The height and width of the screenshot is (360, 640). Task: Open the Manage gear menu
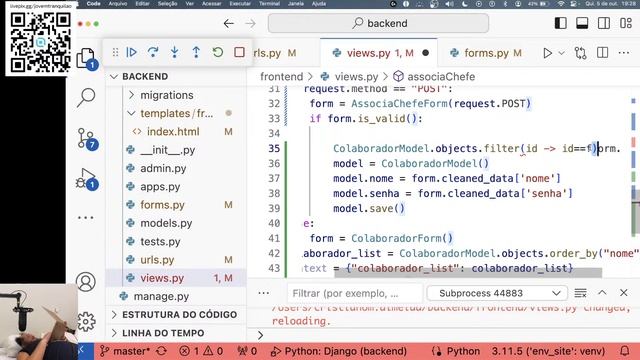click(x=86, y=322)
